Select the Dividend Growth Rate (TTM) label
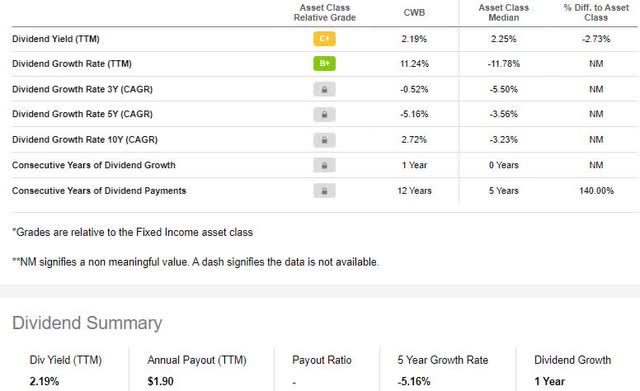This screenshot has height=391, width=640. (x=72, y=64)
